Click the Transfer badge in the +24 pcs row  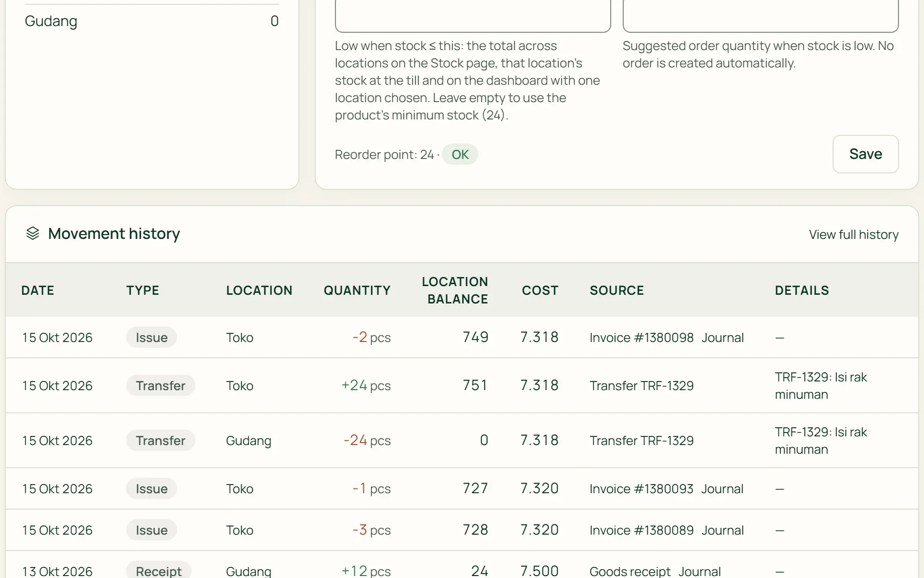160,385
